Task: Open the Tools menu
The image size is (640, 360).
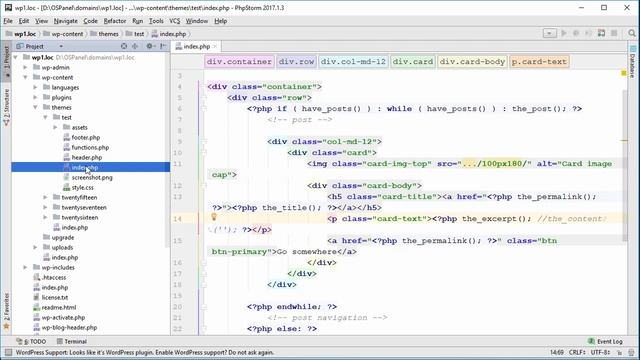Action: [156, 21]
